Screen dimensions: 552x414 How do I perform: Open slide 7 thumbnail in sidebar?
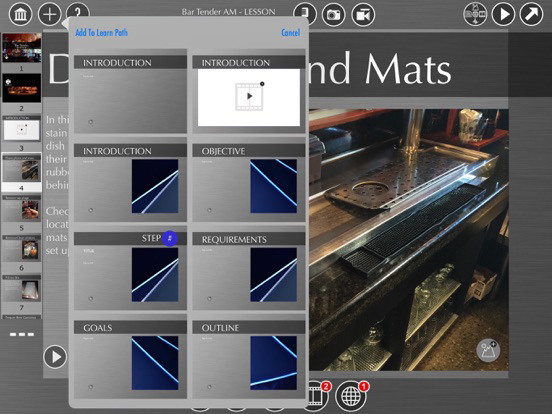(21, 288)
